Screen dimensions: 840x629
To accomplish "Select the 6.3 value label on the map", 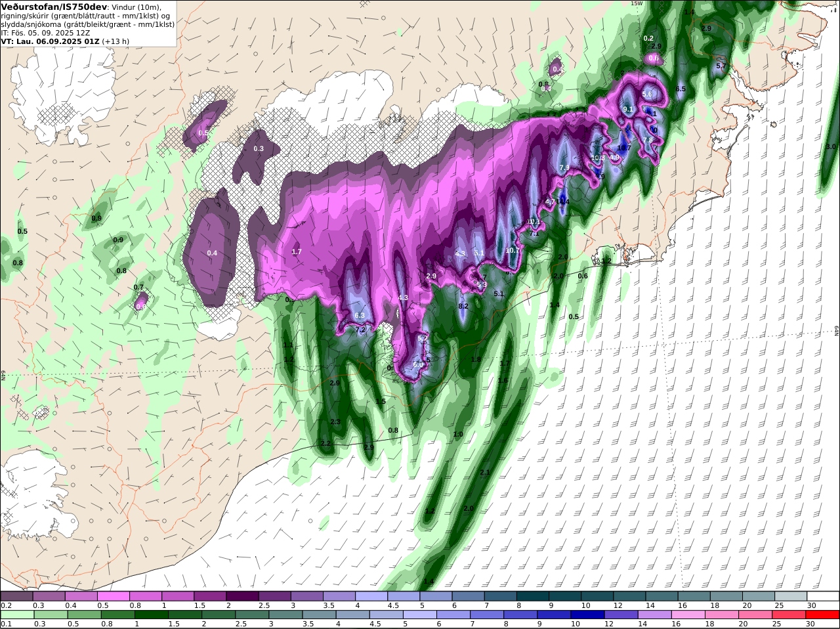I will [360, 316].
